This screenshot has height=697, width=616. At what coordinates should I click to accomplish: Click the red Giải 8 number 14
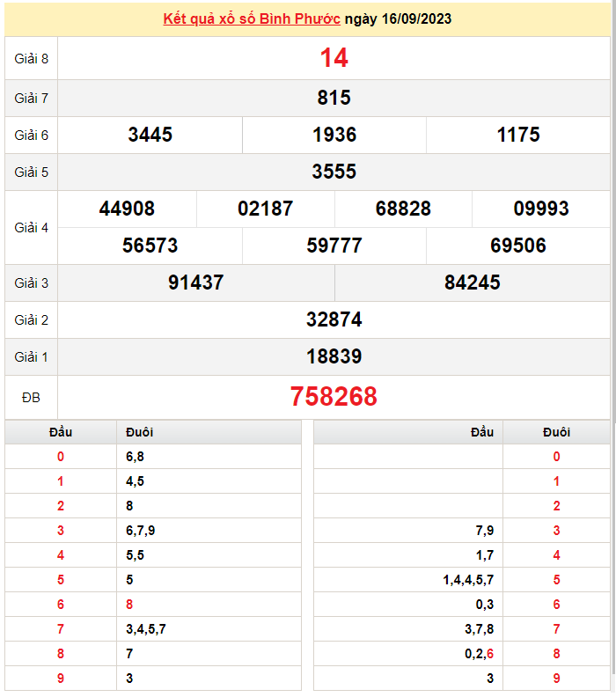334,58
